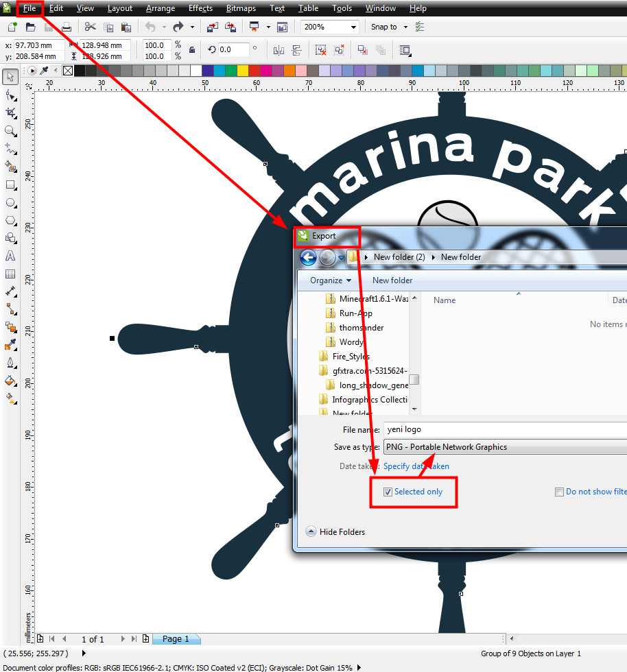Open the Tools menu
Viewport: 627px width, 672px height.
(342, 8)
